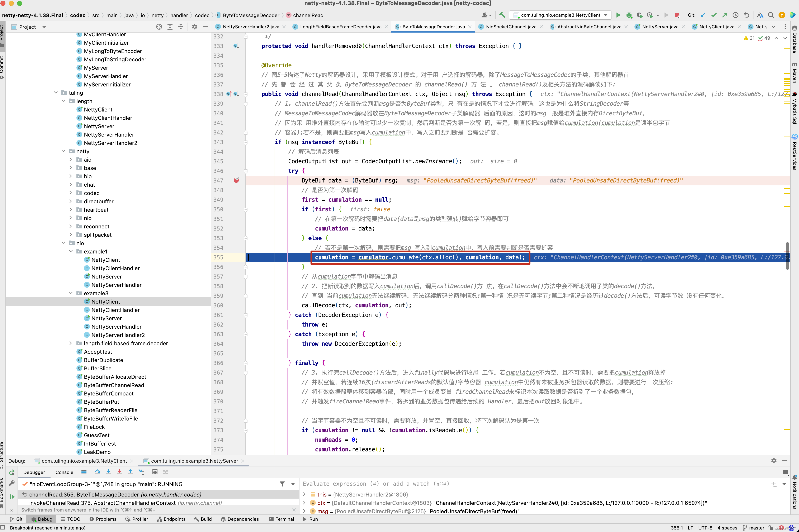Open Terminal tool window button
This screenshot has width=799, height=532.
pos(281,519)
